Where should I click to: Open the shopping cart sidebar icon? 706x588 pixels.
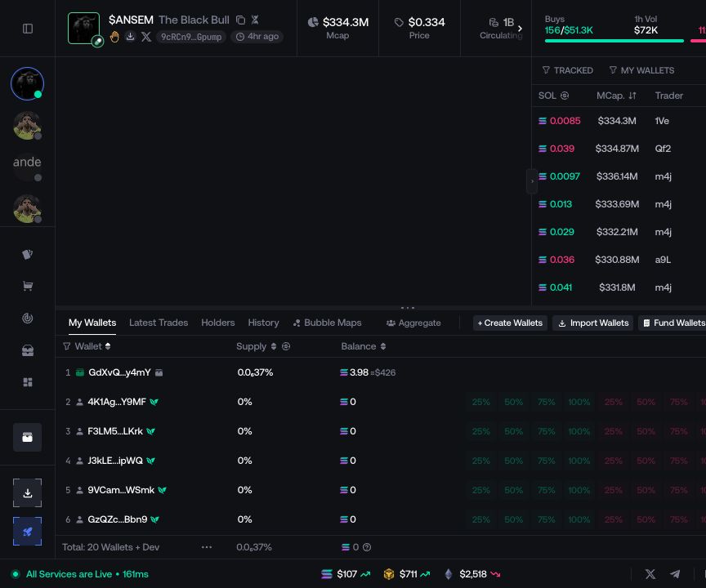coord(28,286)
